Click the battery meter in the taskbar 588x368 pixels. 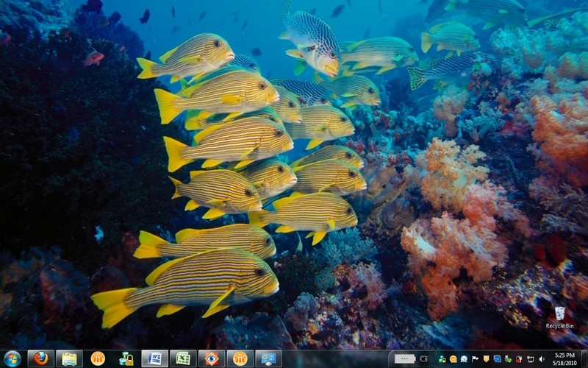coord(405,358)
